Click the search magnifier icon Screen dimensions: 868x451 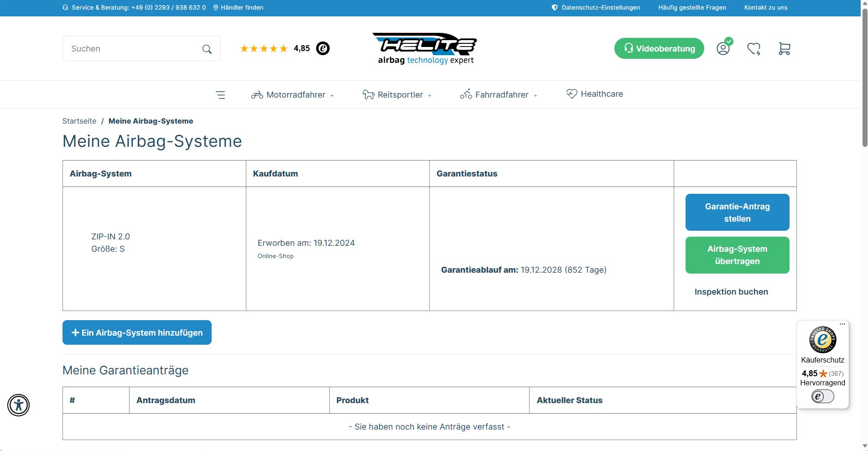(x=207, y=49)
